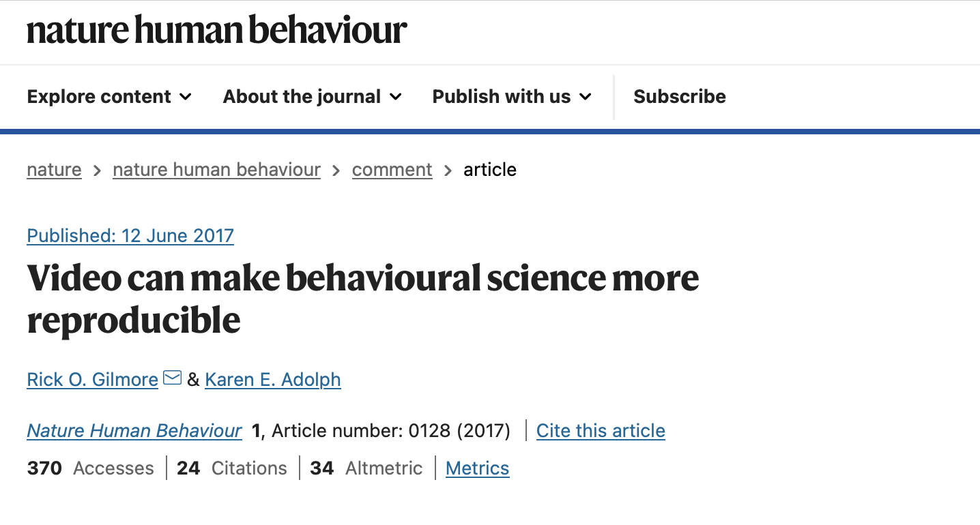Image resolution: width=980 pixels, height=525 pixels.
Task: Click the Subscribe link
Action: (x=679, y=97)
